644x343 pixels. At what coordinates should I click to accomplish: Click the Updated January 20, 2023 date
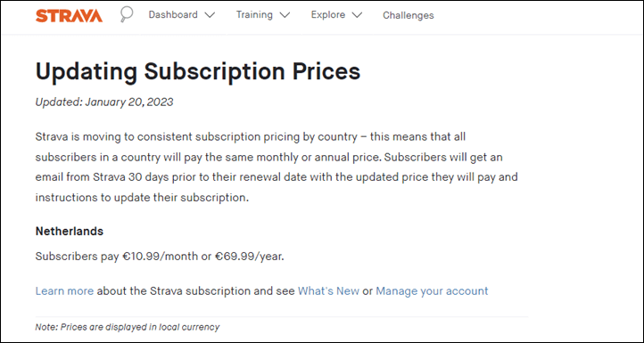coord(104,102)
